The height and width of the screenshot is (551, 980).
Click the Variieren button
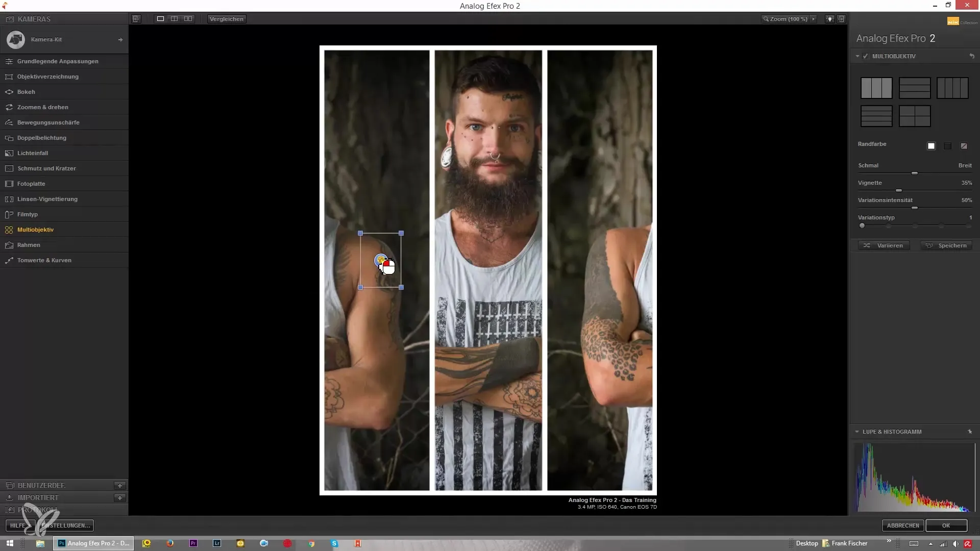tap(883, 245)
